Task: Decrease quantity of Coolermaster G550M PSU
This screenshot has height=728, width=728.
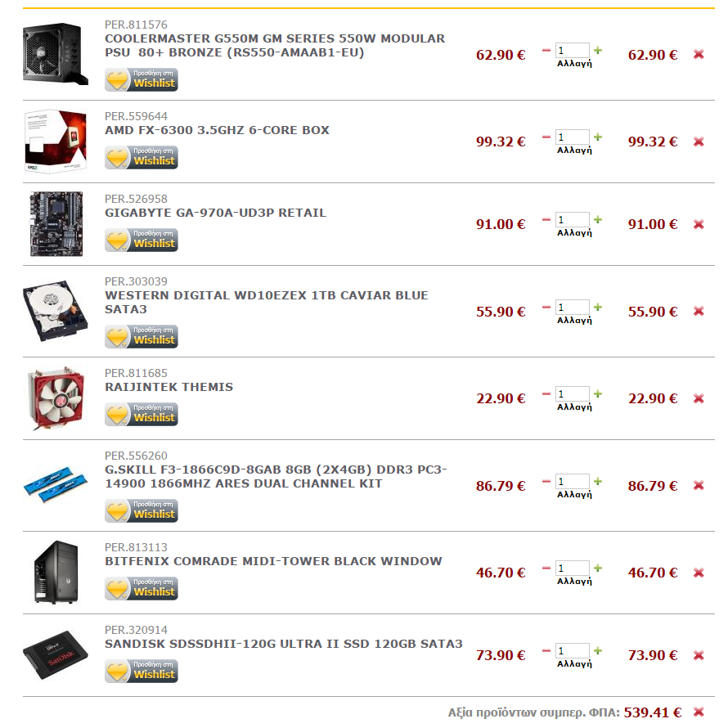Action: pos(546,50)
